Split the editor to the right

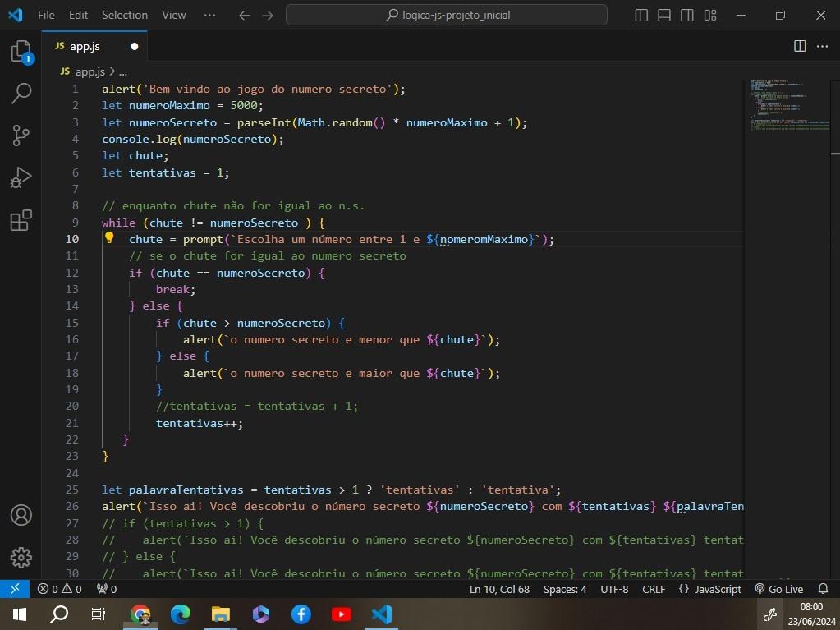pyautogui.click(x=800, y=47)
